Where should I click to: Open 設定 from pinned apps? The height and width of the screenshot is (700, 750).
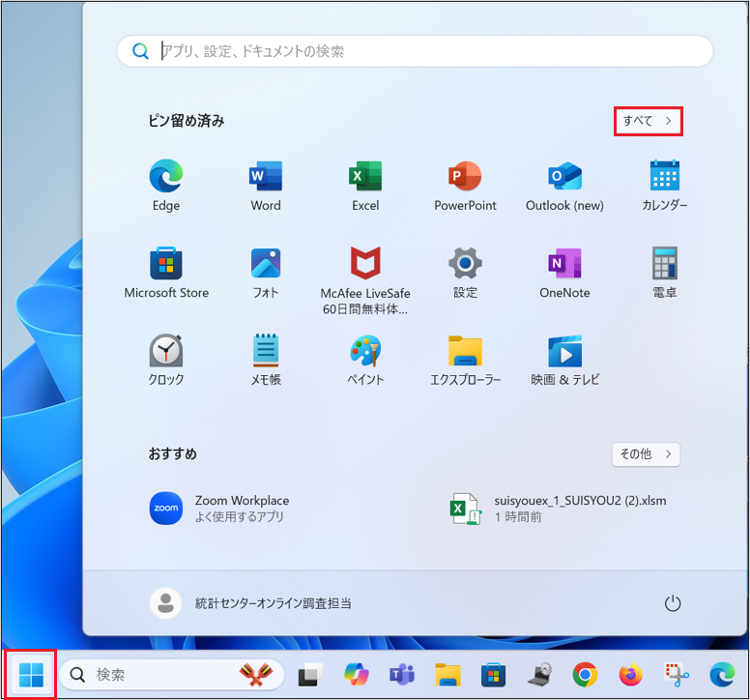[465, 273]
